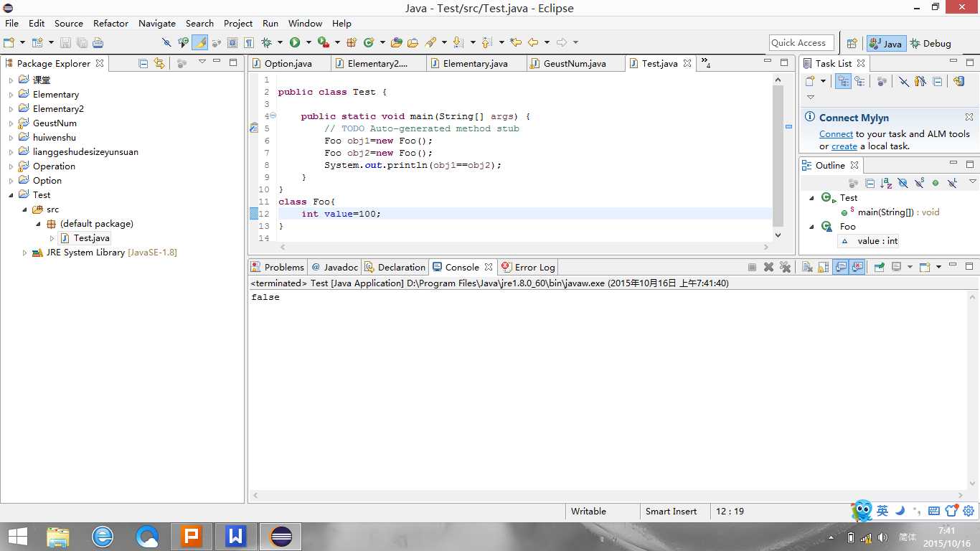Viewport: 980px width, 551px height.
Task: Show hidden editor tabs list
Action: pos(706,63)
